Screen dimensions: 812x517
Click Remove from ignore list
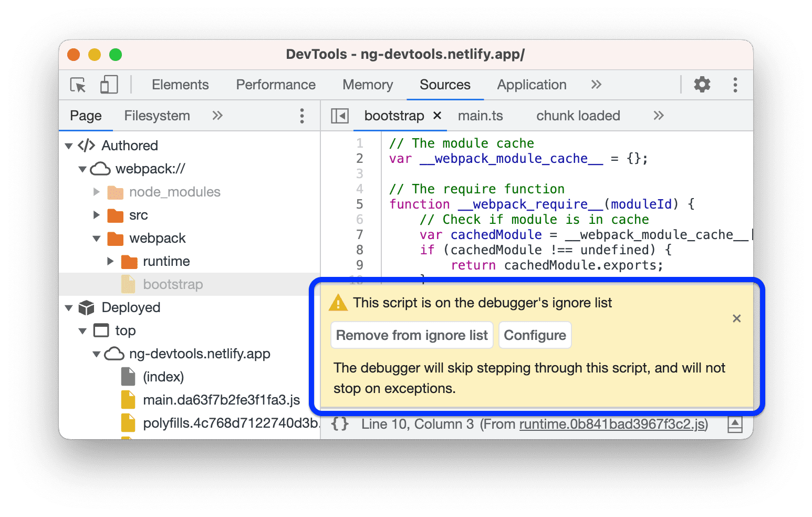tap(411, 335)
